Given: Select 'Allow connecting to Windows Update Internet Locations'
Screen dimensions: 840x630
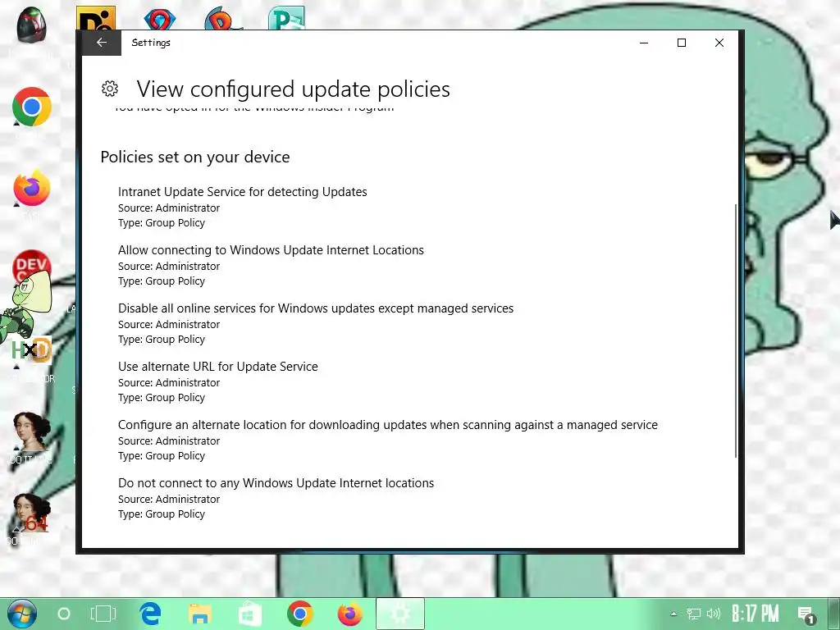Looking at the screenshot, I should point(271,250).
